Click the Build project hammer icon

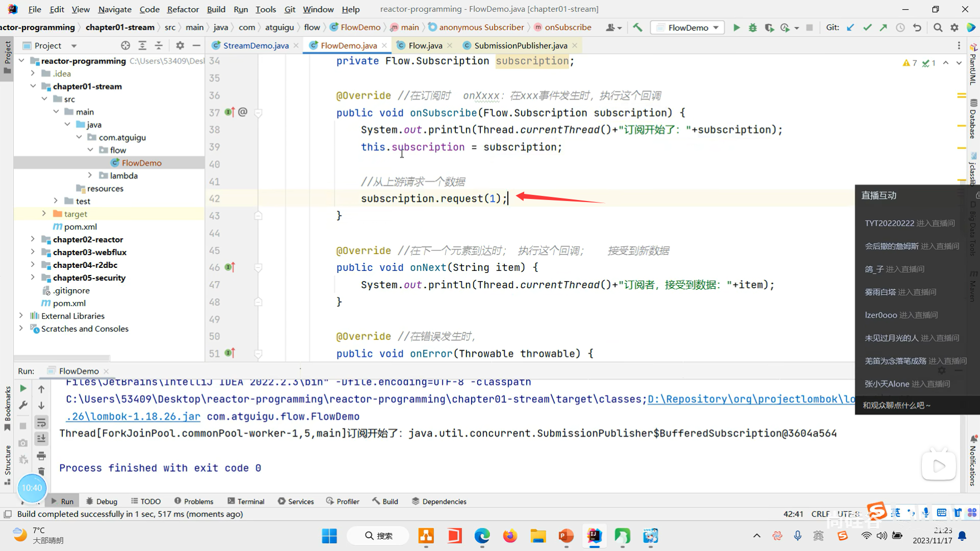pos(638,28)
